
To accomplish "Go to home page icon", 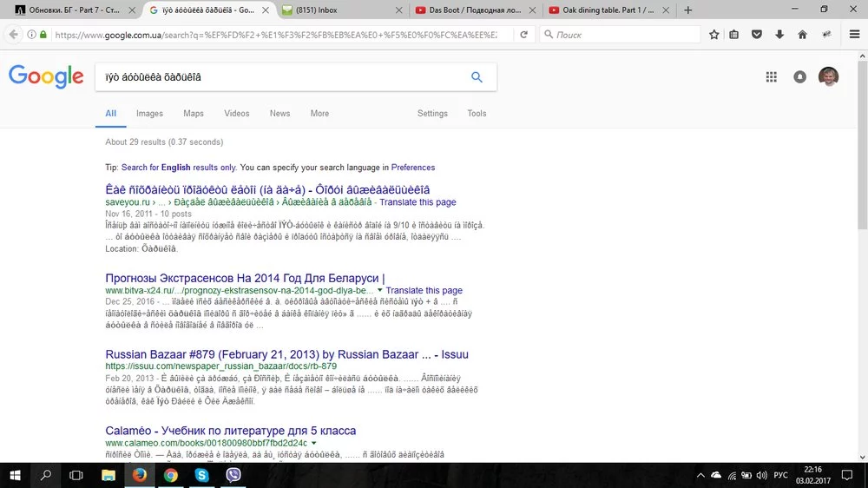I will coord(802,35).
